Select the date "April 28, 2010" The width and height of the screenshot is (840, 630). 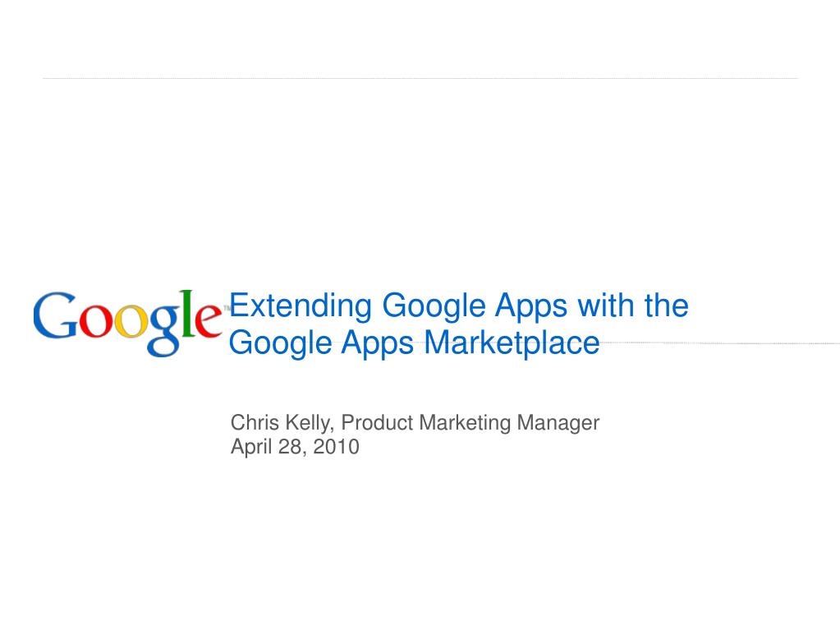[295, 447]
